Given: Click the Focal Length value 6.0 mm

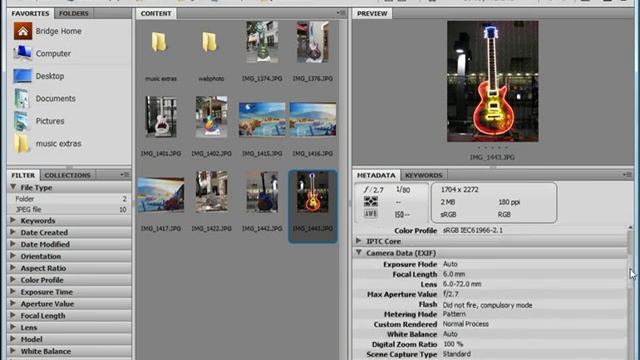Looking at the screenshot, I should (454, 274).
